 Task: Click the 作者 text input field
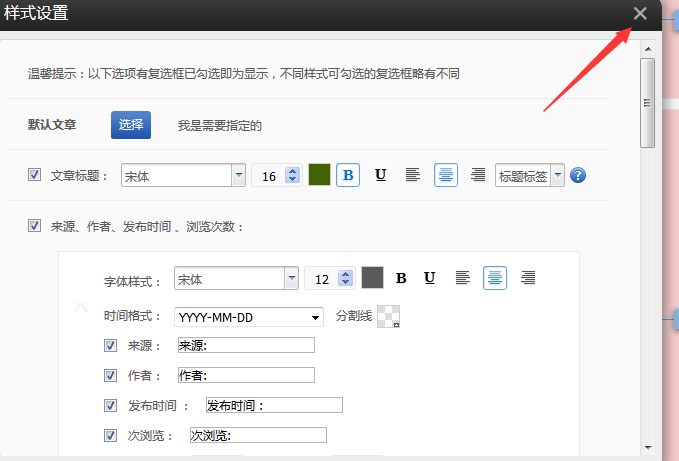[x=245, y=375]
